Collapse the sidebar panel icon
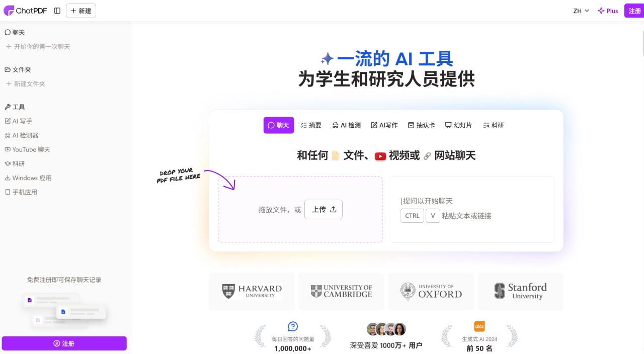The image size is (644, 354). pyautogui.click(x=57, y=11)
